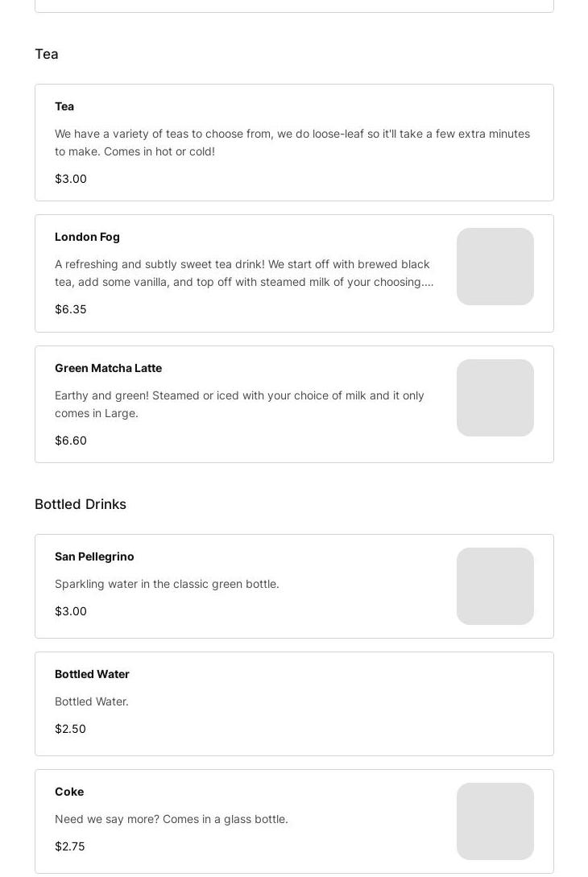This screenshot has height=877, width=588.
Task: Click the loose-leaf tea description text
Action: (x=292, y=143)
